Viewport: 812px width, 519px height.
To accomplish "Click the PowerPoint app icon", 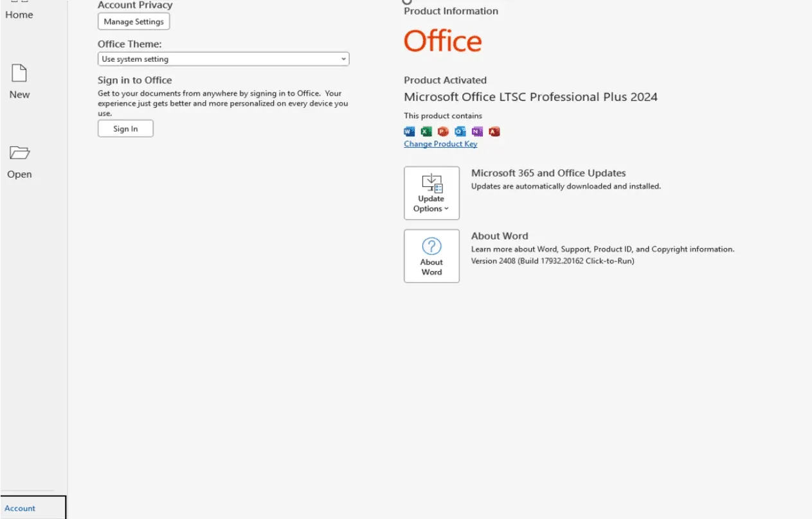I will [443, 132].
